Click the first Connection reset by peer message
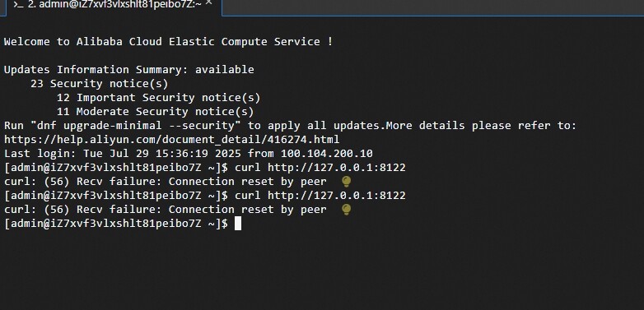The image size is (644, 310). (247, 182)
